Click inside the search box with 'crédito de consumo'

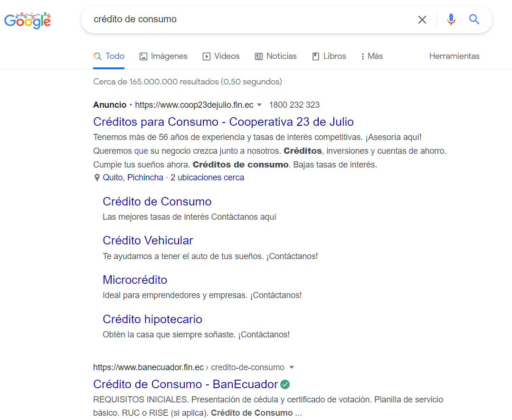(x=248, y=19)
